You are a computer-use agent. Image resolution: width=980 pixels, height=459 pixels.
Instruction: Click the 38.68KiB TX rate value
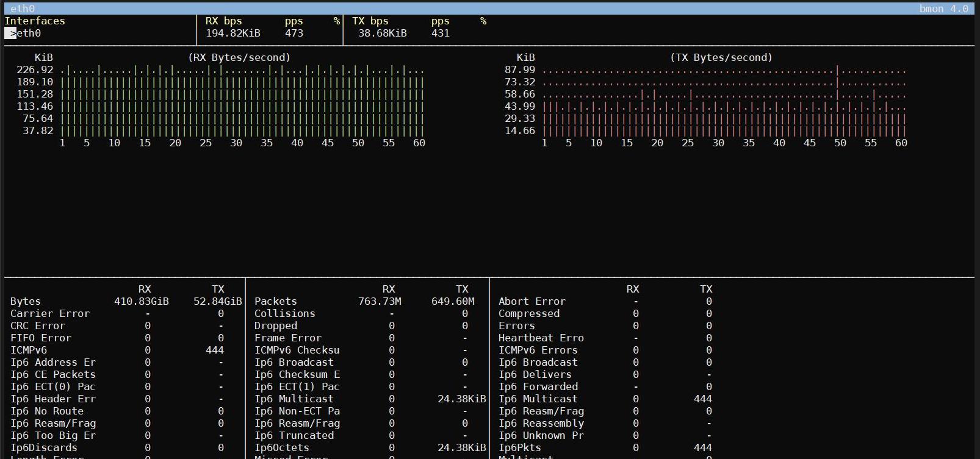[383, 33]
